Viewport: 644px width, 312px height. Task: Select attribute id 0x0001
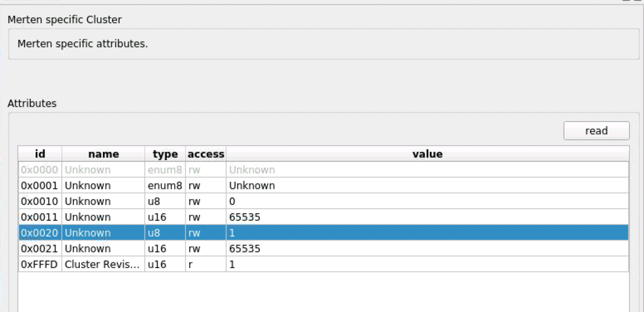coord(40,185)
